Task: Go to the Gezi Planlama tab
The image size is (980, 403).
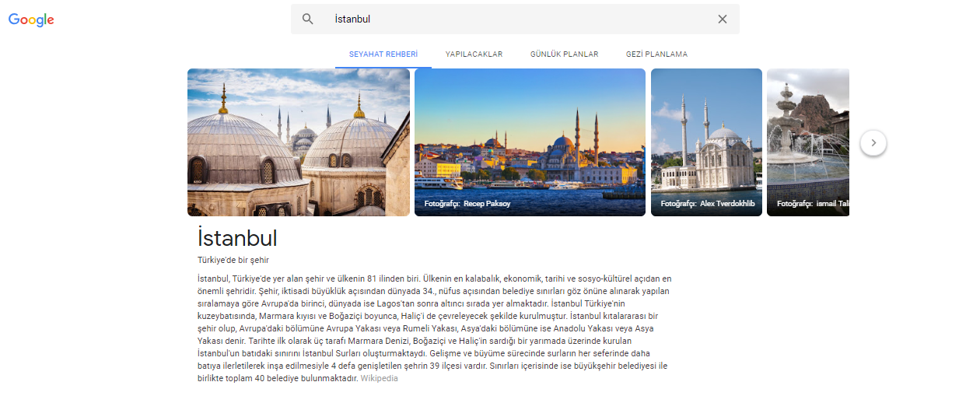Action: (656, 54)
